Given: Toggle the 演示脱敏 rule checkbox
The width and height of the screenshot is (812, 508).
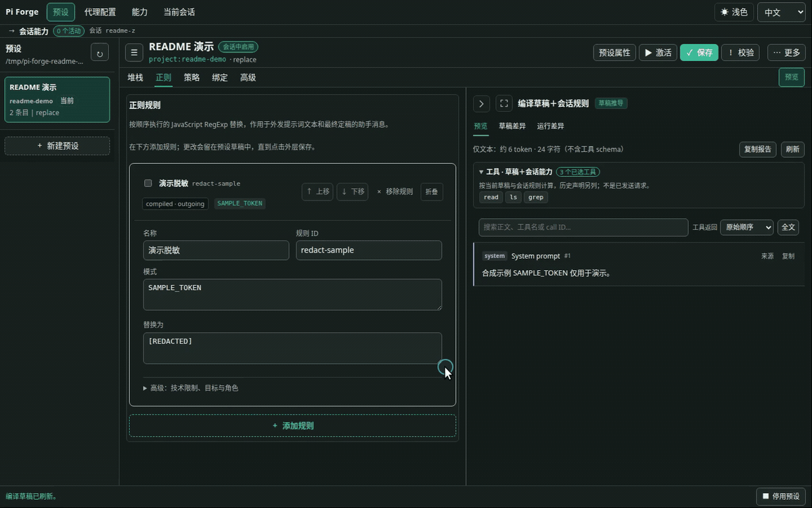Looking at the screenshot, I should tap(148, 184).
